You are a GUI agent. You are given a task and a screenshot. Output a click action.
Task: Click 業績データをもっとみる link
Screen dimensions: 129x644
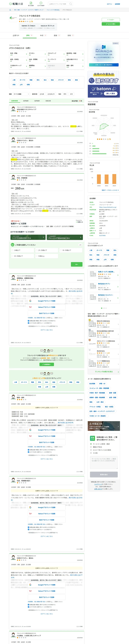click(x=110, y=190)
